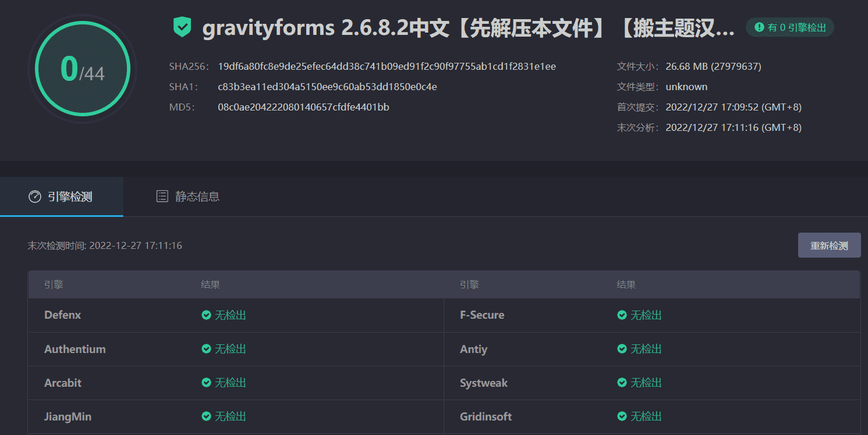Click the green check icon in Defenx row
This screenshot has height=435, width=868.
pyautogui.click(x=206, y=315)
